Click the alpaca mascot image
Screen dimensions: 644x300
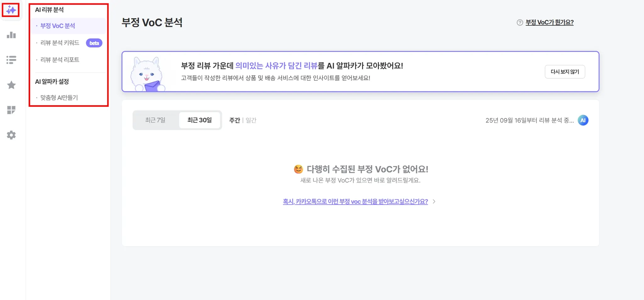pos(148,74)
